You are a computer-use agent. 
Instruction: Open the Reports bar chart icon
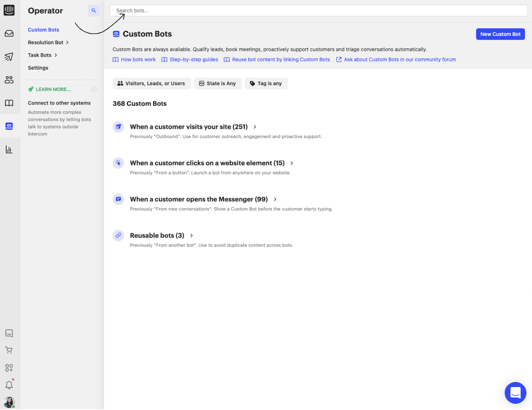(x=9, y=149)
